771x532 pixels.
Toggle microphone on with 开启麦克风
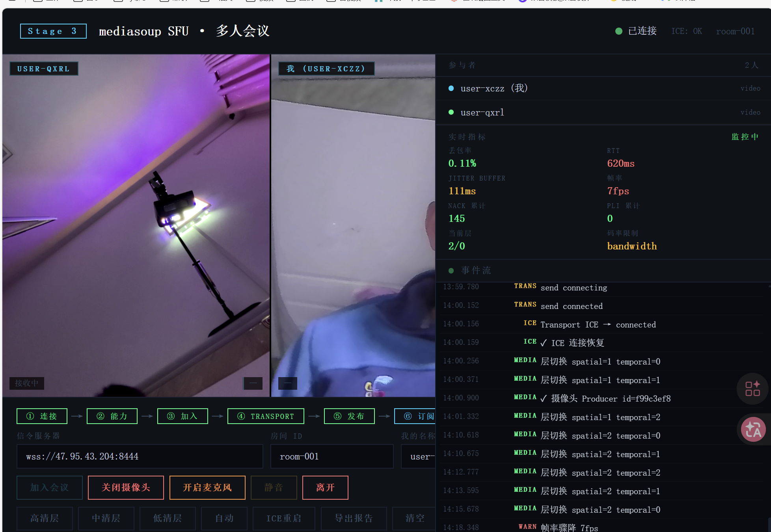click(x=207, y=487)
